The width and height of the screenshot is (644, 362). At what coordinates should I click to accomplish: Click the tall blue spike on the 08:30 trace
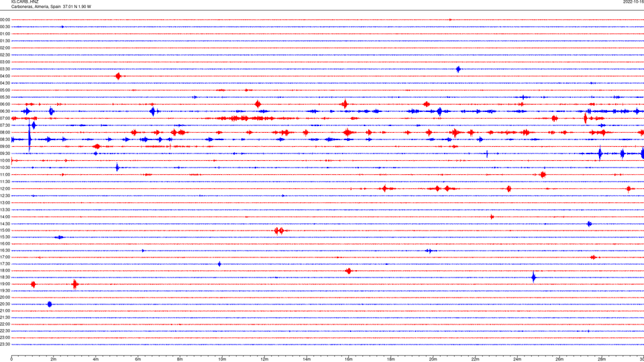point(29,137)
